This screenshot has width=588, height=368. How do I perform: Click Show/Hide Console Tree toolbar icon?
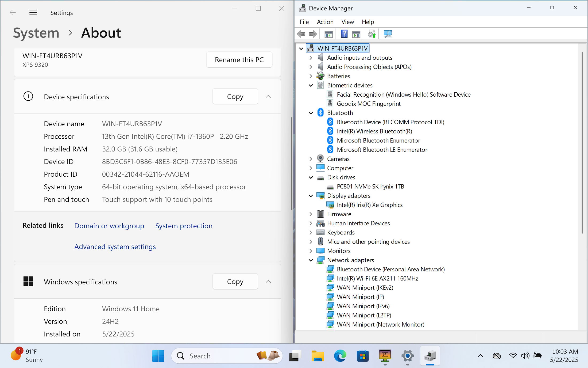328,34
